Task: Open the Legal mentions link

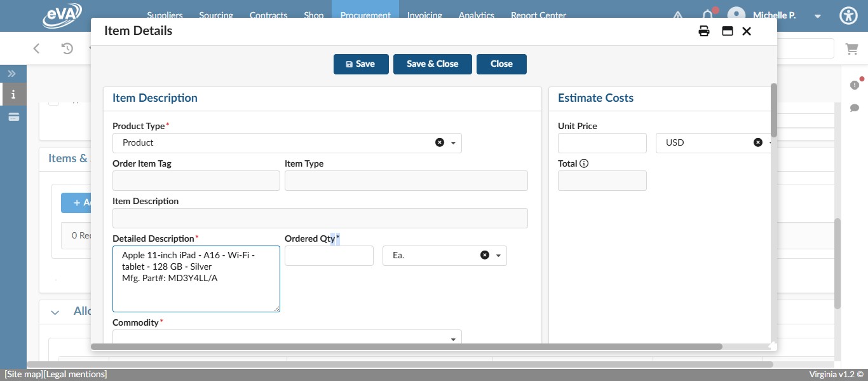Action: click(x=76, y=374)
